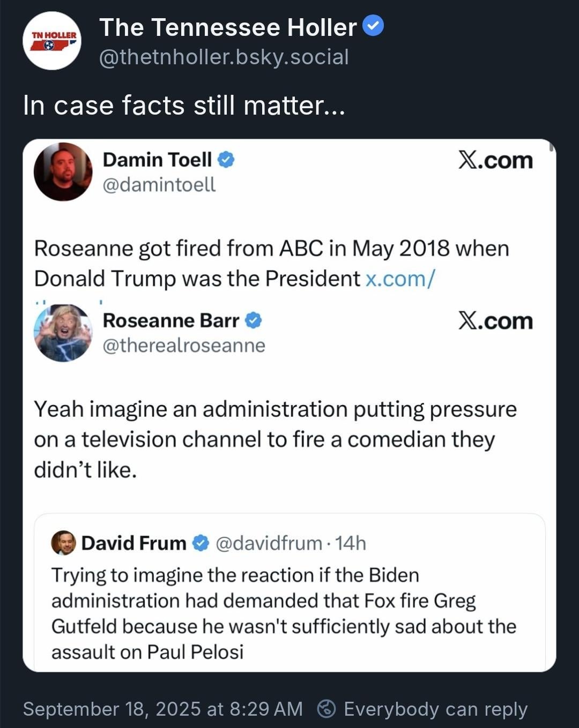
Task: Click Roseanne Barr's verified checkmark
Action: (x=253, y=320)
